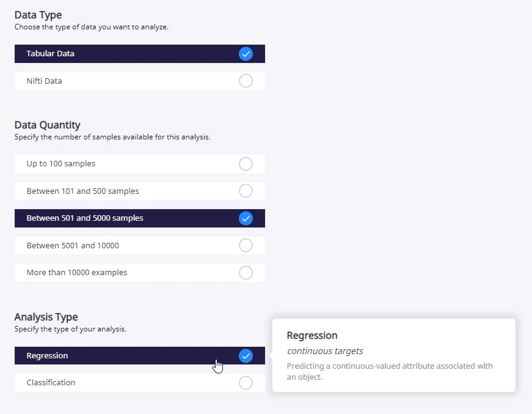Click the continuous targets italic text in tooltip
The width and height of the screenshot is (532, 414).
(x=325, y=351)
